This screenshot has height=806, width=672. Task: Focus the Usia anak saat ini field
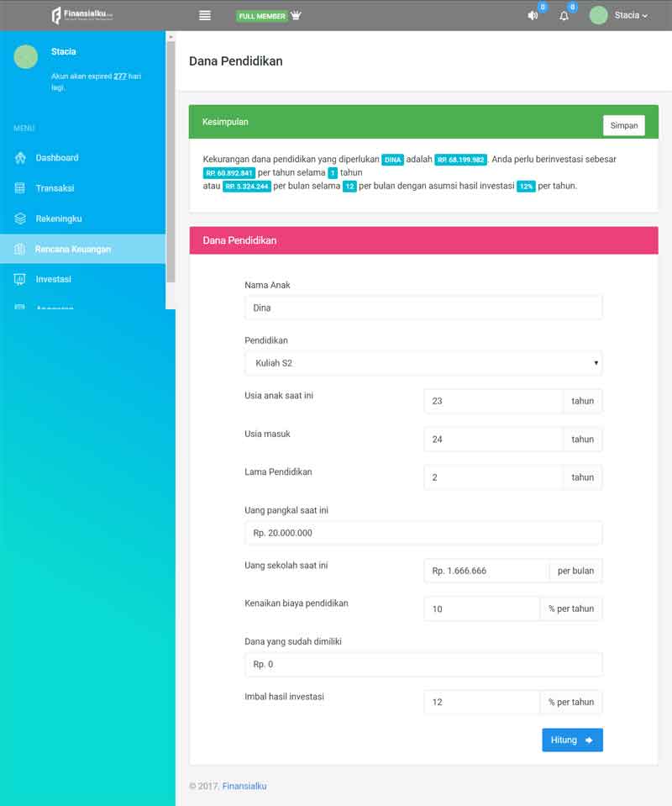tap(493, 401)
